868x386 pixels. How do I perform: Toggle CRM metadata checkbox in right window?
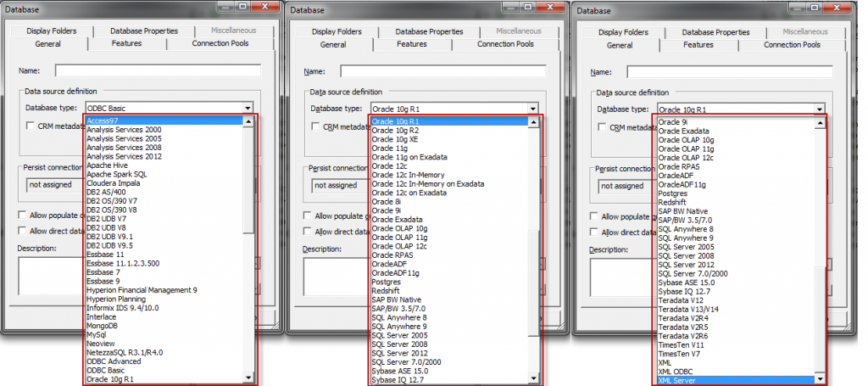(x=603, y=127)
